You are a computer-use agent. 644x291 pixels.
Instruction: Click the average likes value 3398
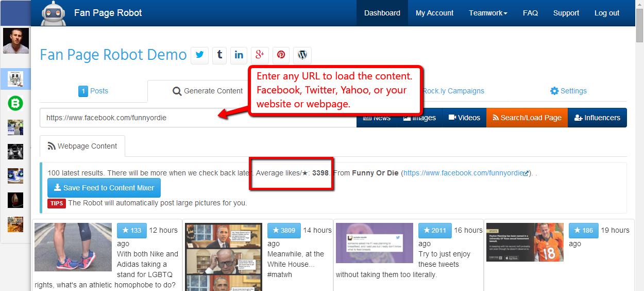(x=320, y=173)
